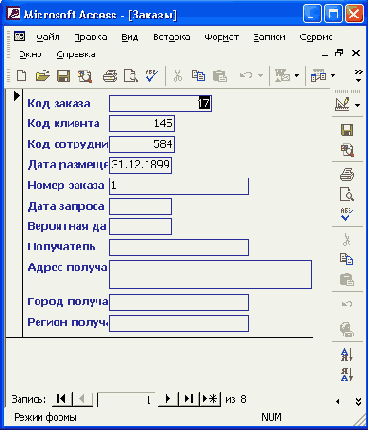Click the file search icon in right toolbar
The width and height of the screenshot is (368, 430).
pos(347,150)
